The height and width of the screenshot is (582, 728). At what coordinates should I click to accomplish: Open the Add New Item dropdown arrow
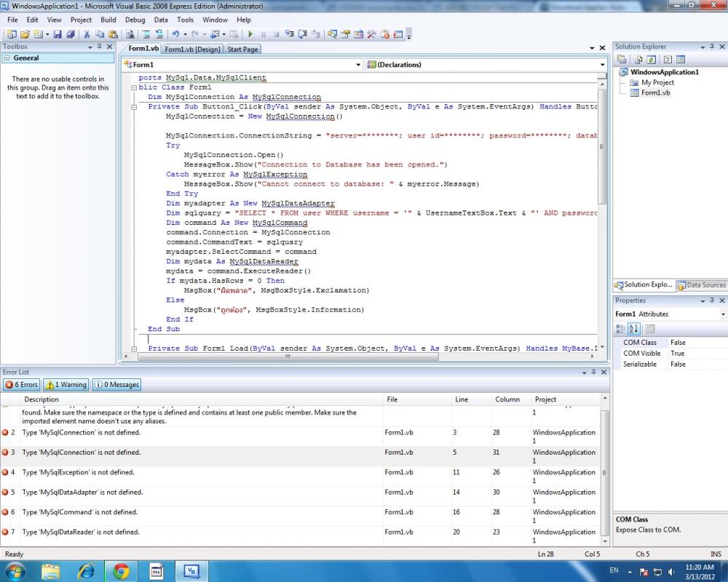click(x=47, y=34)
